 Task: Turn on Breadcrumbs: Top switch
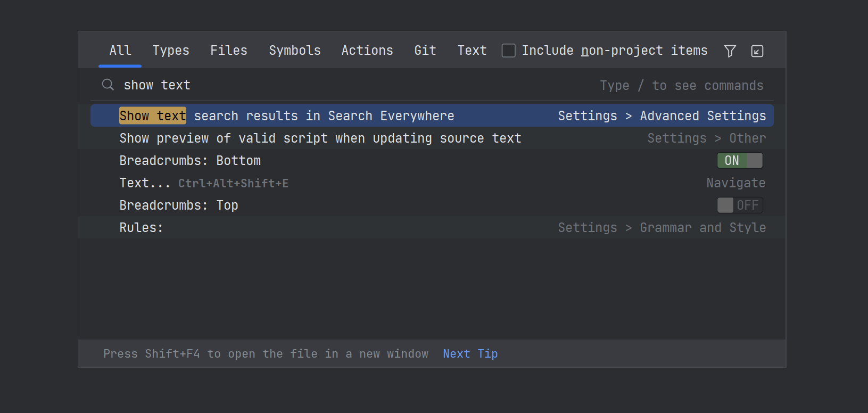(x=740, y=205)
